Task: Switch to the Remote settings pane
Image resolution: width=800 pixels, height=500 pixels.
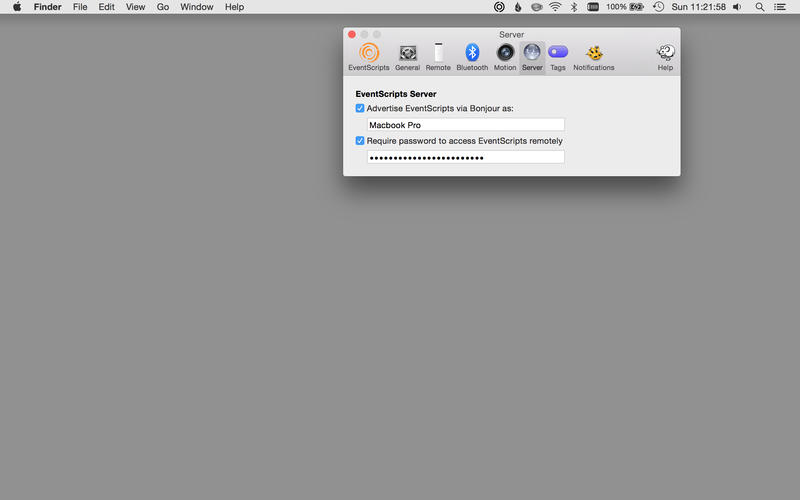Action: click(438, 56)
